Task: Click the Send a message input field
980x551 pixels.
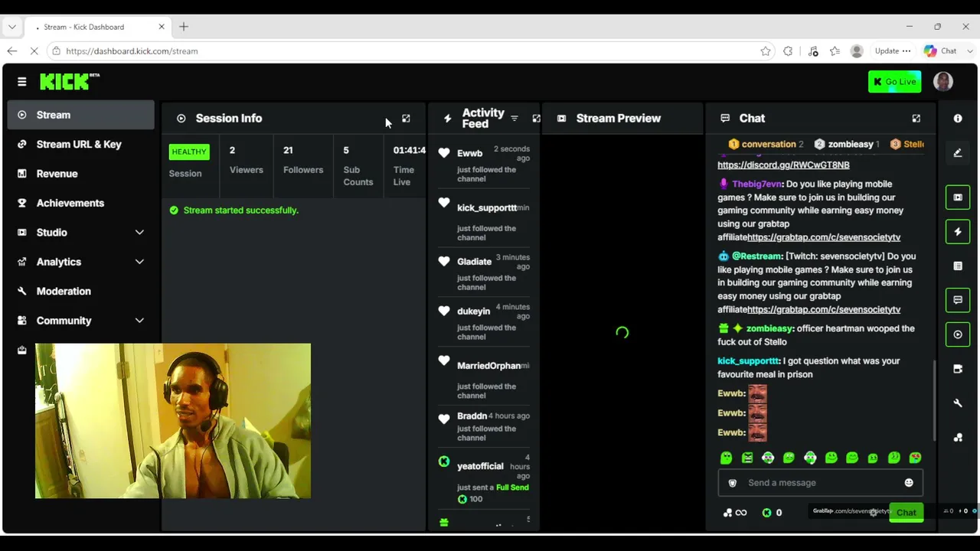Action: click(819, 483)
